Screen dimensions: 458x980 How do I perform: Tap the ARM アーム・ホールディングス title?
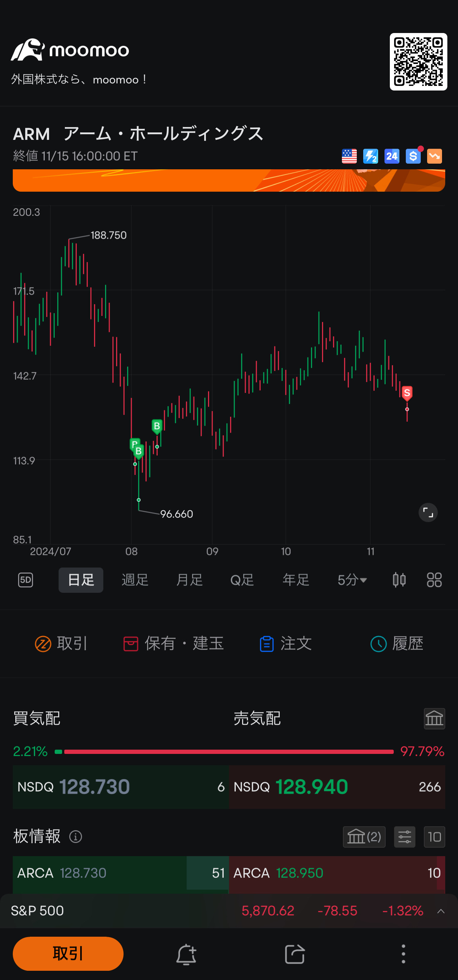click(x=138, y=134)
